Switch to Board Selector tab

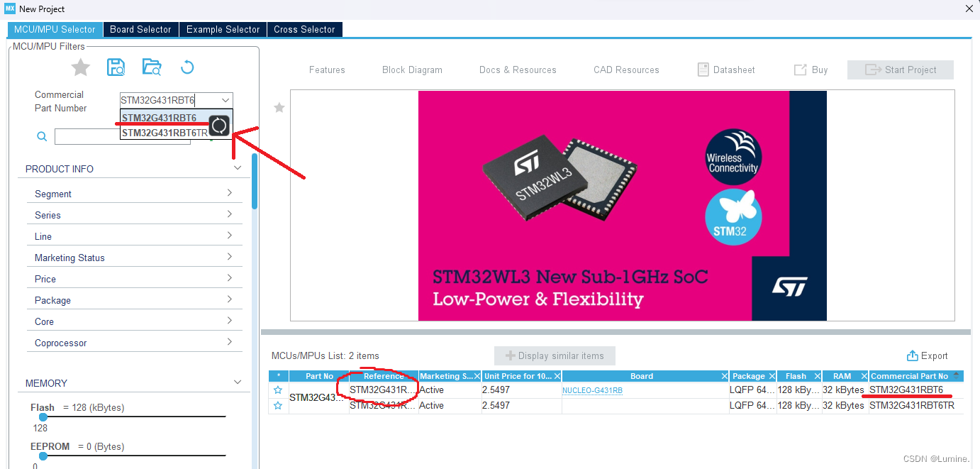140,29
